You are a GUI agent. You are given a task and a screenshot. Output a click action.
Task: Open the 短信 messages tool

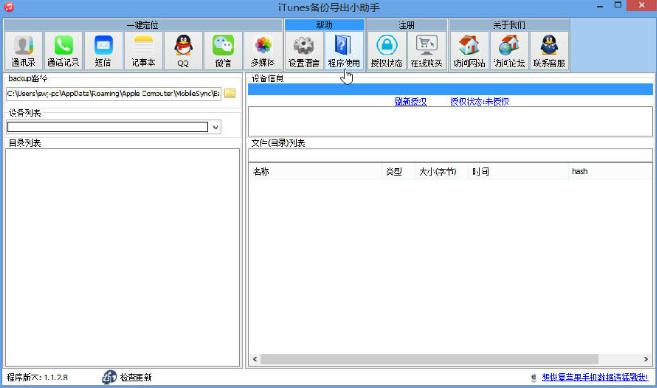[103, 51]
